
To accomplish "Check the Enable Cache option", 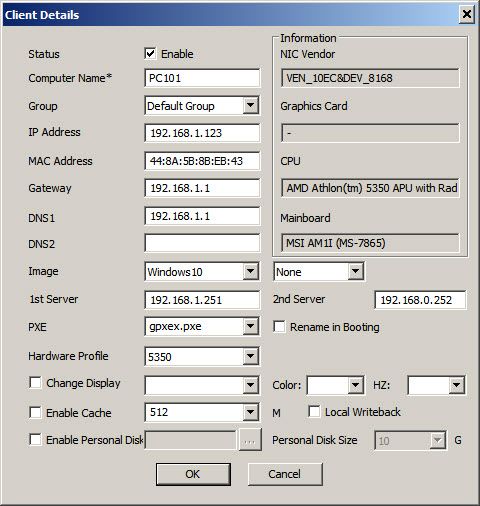I will tap(35, 412).
